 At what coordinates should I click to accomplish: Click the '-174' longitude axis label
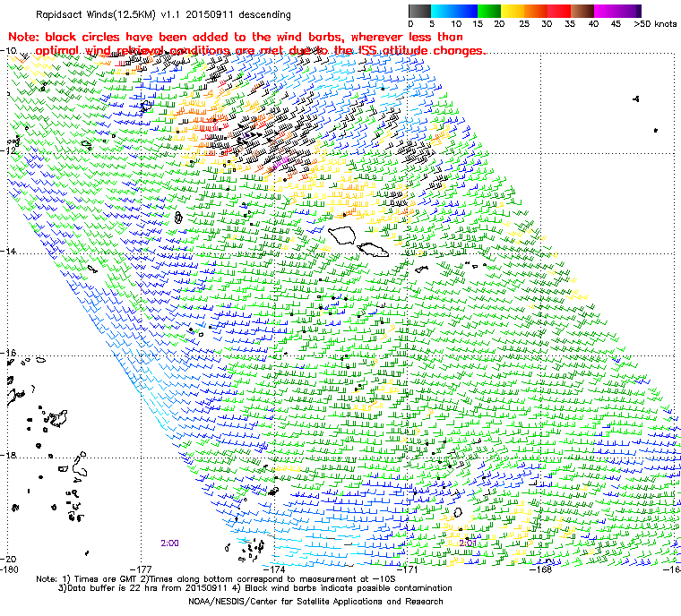tap(274, 569)
